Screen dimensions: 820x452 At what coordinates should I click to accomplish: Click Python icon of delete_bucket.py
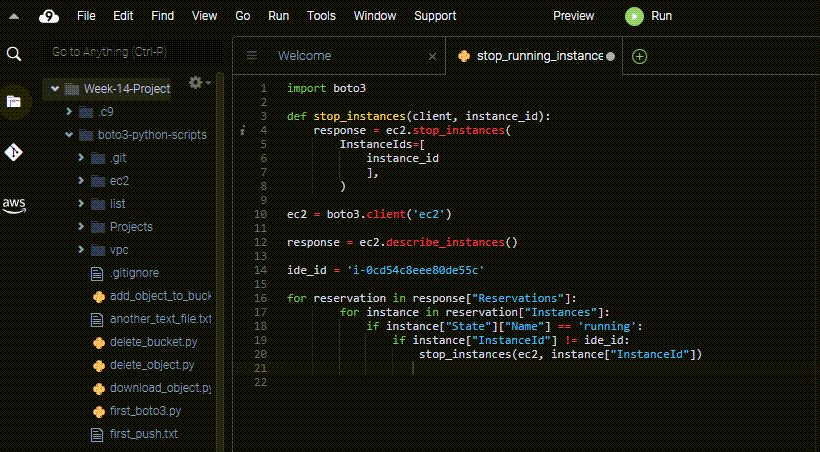[98, 343]
